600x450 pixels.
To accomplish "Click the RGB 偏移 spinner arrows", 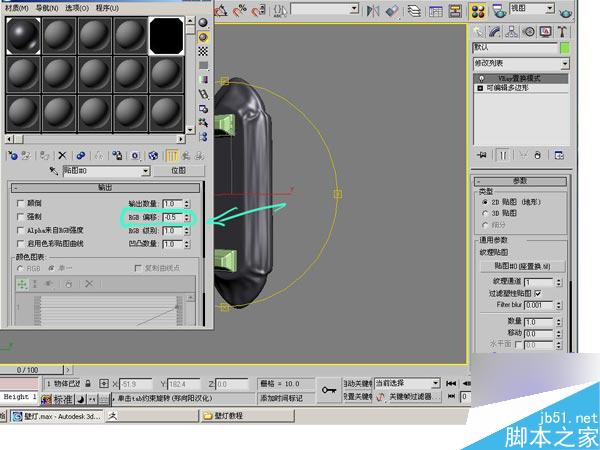I will click(187, 217).
